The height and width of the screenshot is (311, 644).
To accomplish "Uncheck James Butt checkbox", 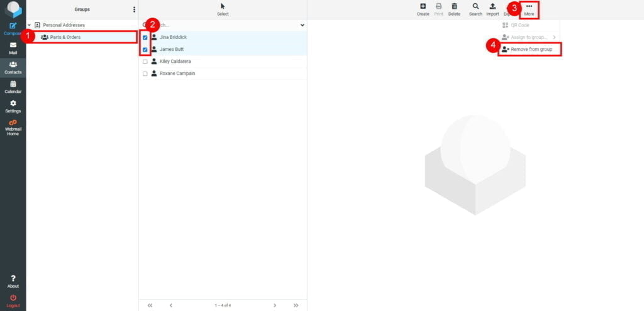I will [x=145, y=50].
